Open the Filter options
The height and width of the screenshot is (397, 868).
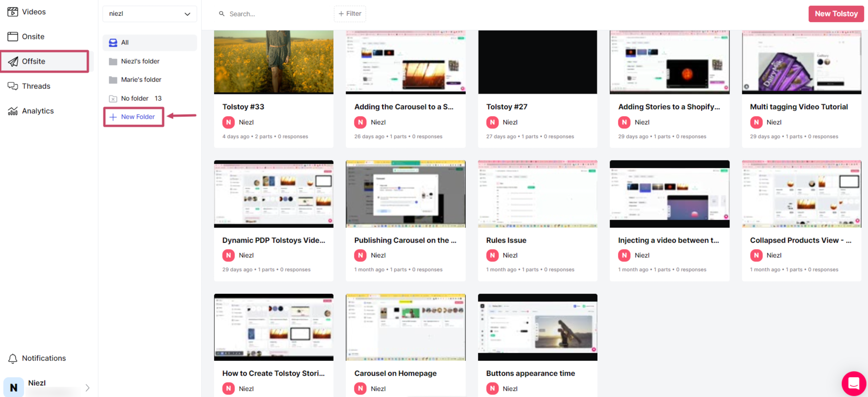point(350,14)
